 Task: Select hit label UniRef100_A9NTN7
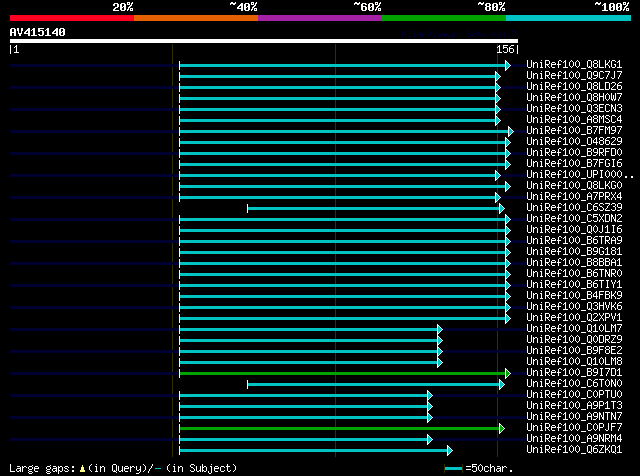click(x=574, y=417)
